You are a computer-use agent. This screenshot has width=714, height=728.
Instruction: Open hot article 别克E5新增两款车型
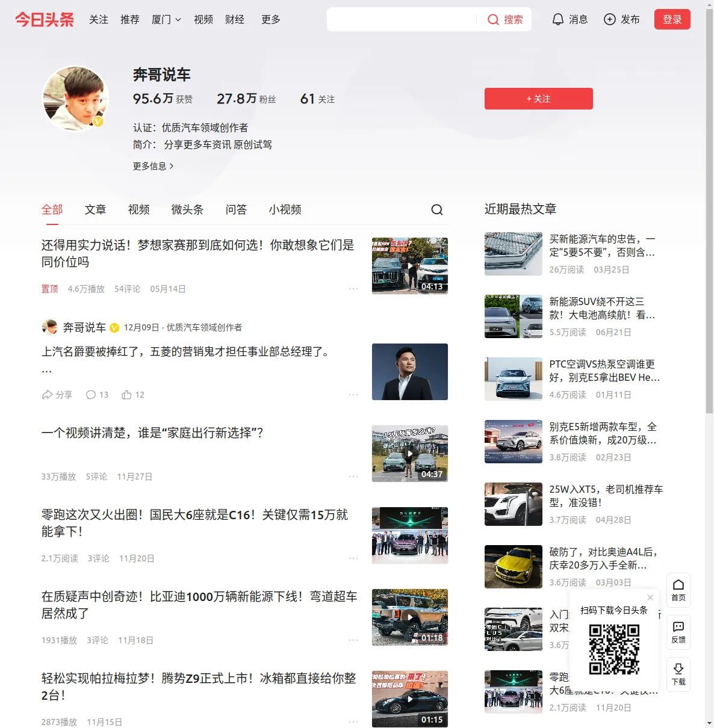[x=603, y=433]
